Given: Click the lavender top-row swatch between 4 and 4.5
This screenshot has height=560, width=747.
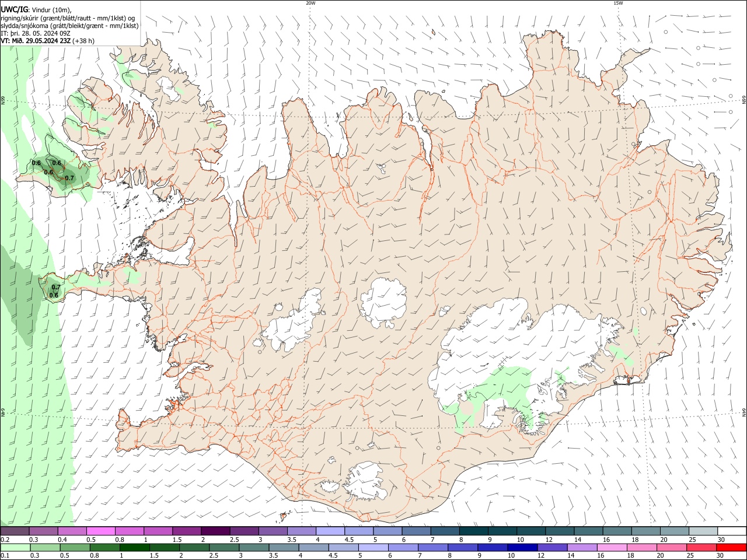Looking at the screenshot, I should coord(329,531).
